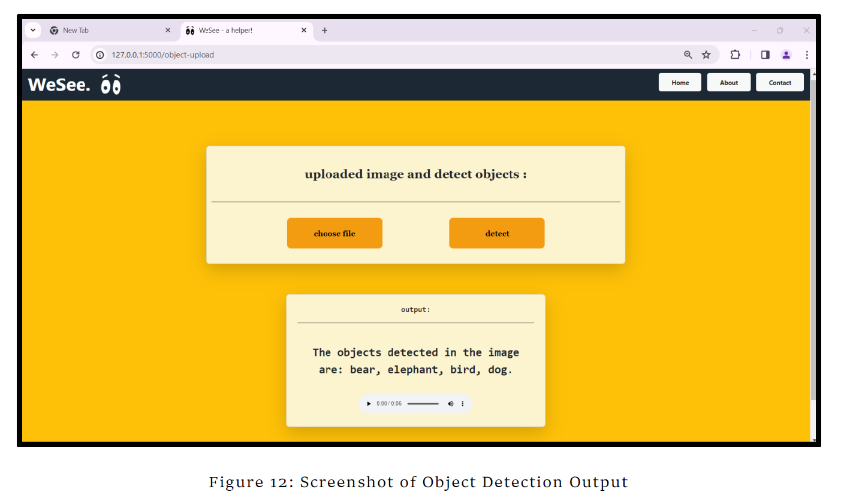
Task: Open the browser extensions puzzle icon
Action: point(735,55)
